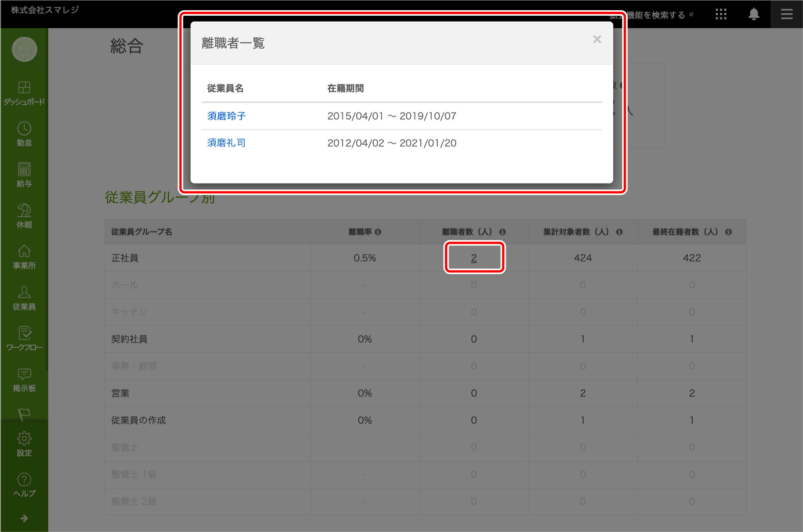Close the 離職者一覧 dialog
Viewport: 803px width, 532px height.
[x=597, y=39]
